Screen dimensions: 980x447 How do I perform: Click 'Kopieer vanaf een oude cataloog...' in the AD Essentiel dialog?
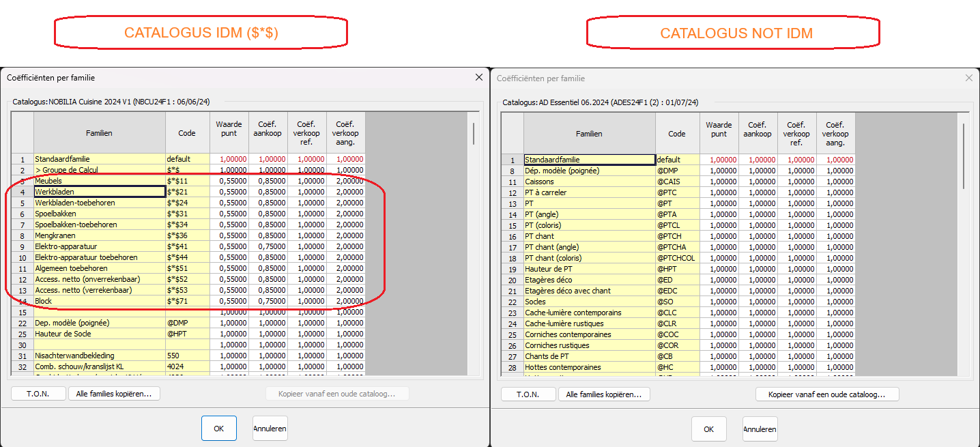(827, 394)
